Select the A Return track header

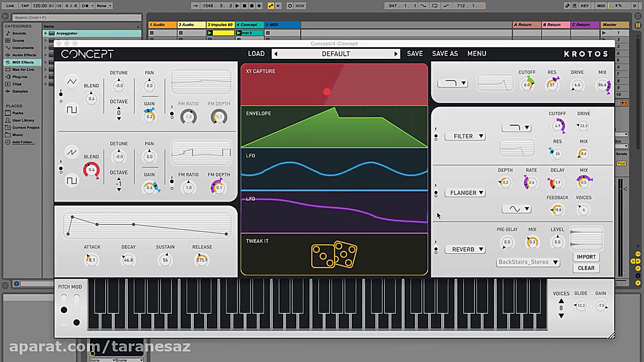click(x=527, y=25)
